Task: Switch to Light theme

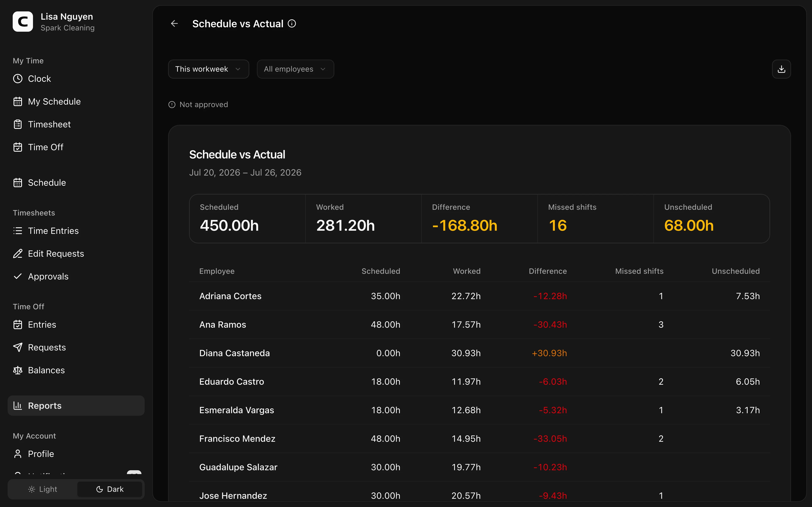Action: (43, 489)
